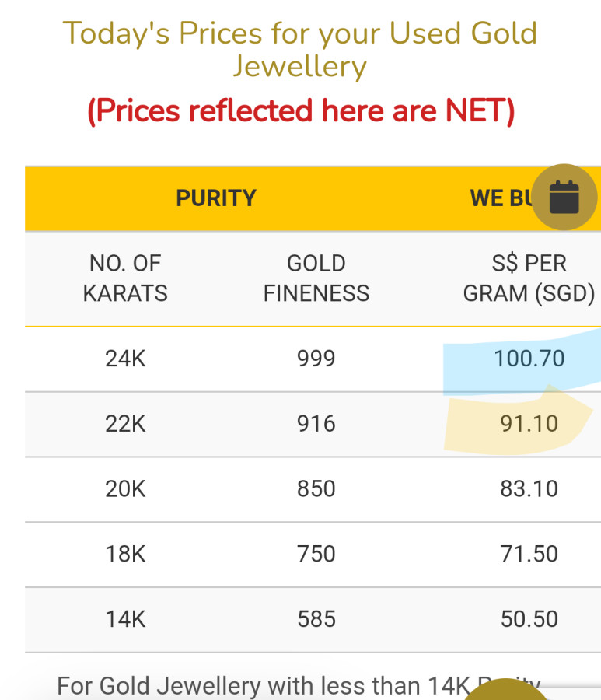Viewport: 601px width, 700px height.
Task: Click the floating calendar icon button
Action: (564, 197)
